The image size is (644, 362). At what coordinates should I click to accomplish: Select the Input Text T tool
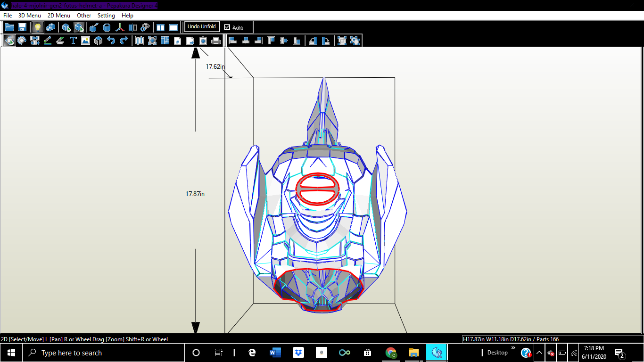point(73,41)
